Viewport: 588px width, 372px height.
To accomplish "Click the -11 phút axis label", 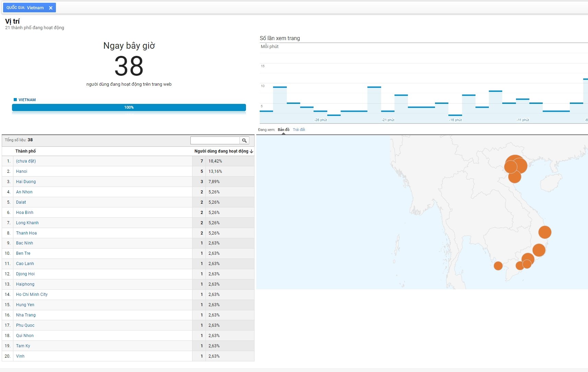I will [523, 120].
